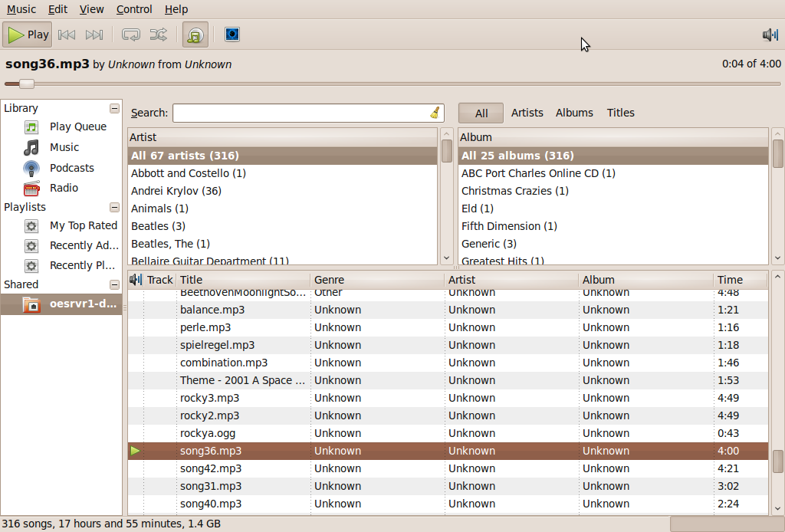
Task: Click the playing indicator on song36.mp3
Action: coord(135,451)
